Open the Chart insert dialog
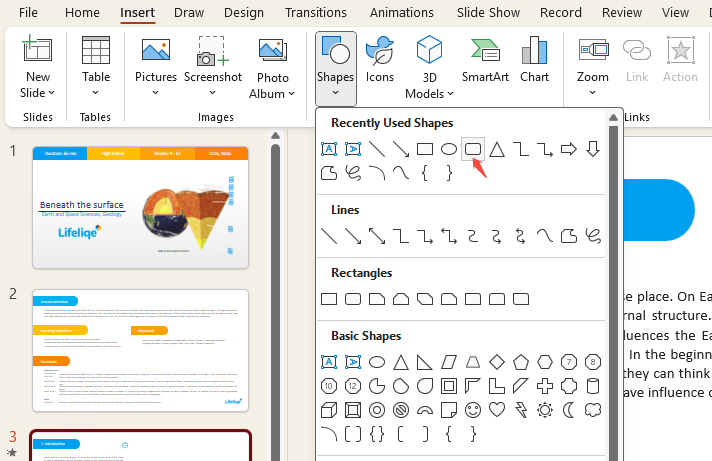Image resolution: width=712 pixels, height=461 pixels. (x=534, y=59)
